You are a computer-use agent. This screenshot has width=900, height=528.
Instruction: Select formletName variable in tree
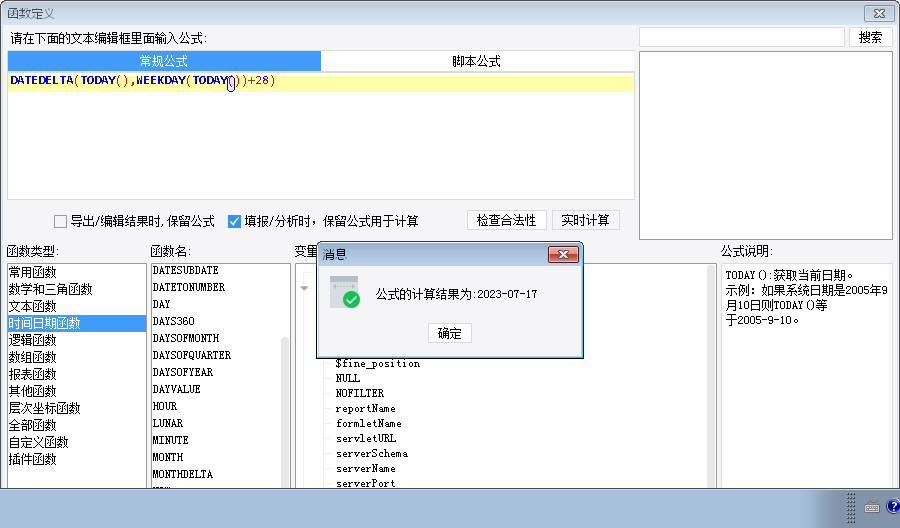368,424
